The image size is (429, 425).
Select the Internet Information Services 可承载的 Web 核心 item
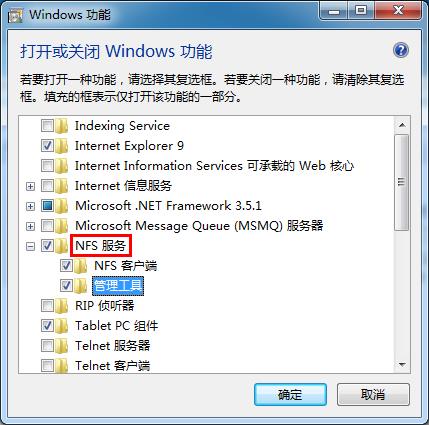[214, 166]
